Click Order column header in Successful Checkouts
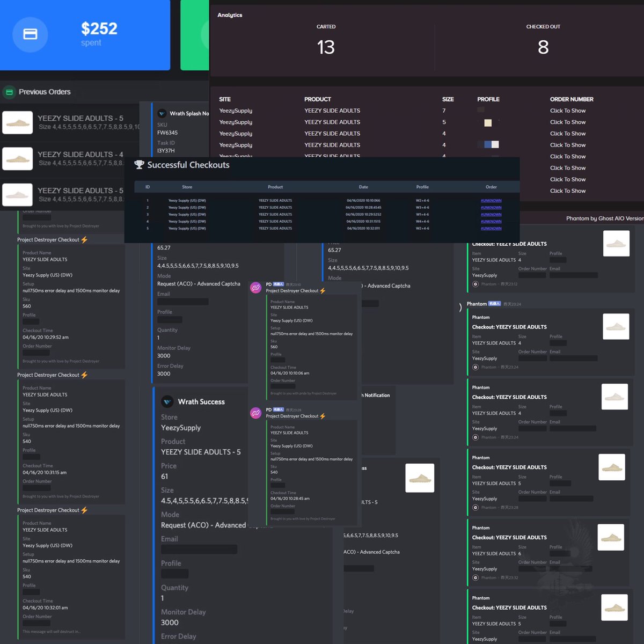 tap(491, 187)
